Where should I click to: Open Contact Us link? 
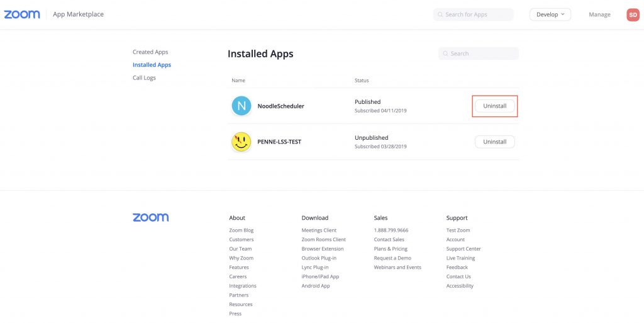pyautogui.click(x=458, y=276)
